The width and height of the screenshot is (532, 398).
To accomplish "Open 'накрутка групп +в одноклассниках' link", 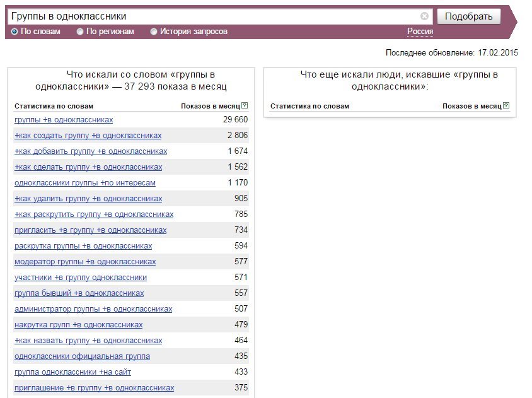I will [x=78, y=325].
